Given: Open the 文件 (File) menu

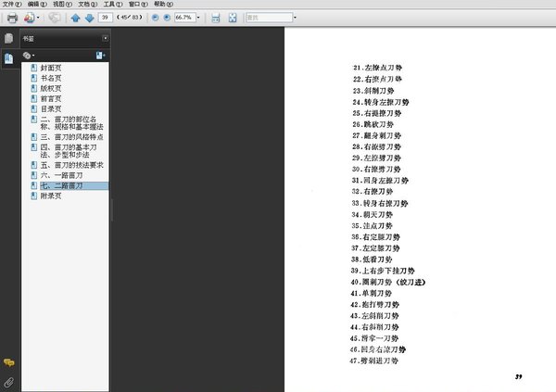Looking at the screenshot, I should tap(12, 4).
